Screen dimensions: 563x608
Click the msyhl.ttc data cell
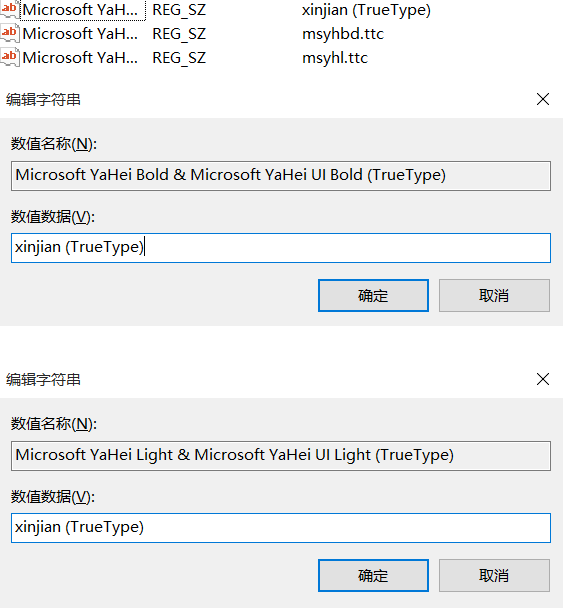(x=335, y=58)
